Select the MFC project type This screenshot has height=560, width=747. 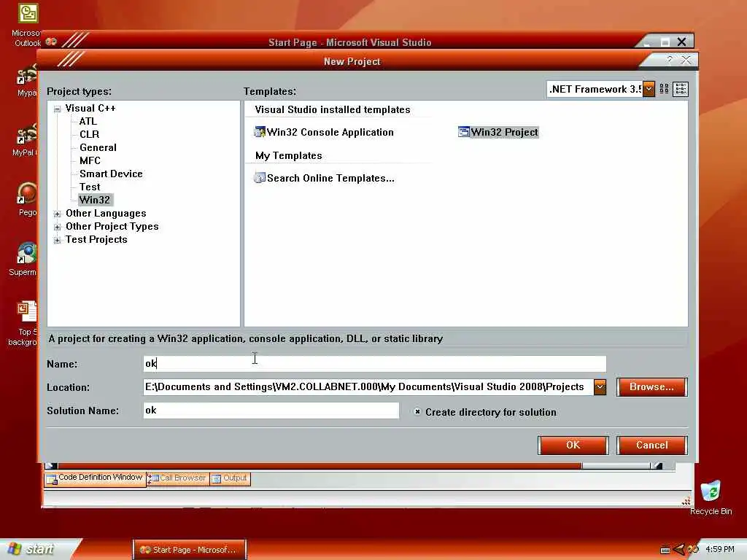(x=90, y=161)
